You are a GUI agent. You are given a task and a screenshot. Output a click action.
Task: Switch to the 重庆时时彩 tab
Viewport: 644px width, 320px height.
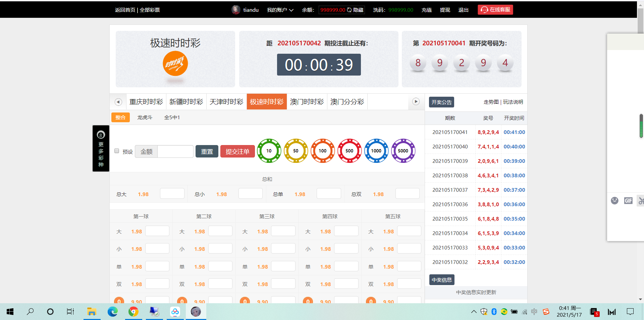pyautogui.click(x=146, y=102)
